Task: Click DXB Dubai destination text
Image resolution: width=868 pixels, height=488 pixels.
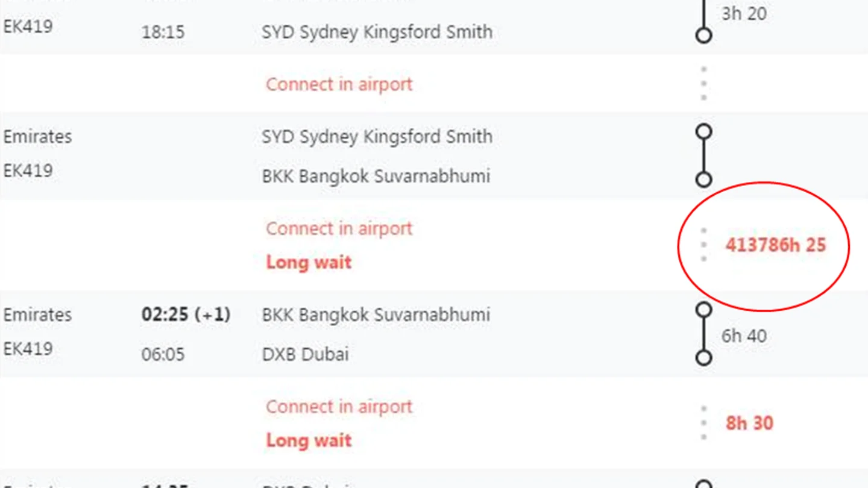Action: tap(305, 354)
